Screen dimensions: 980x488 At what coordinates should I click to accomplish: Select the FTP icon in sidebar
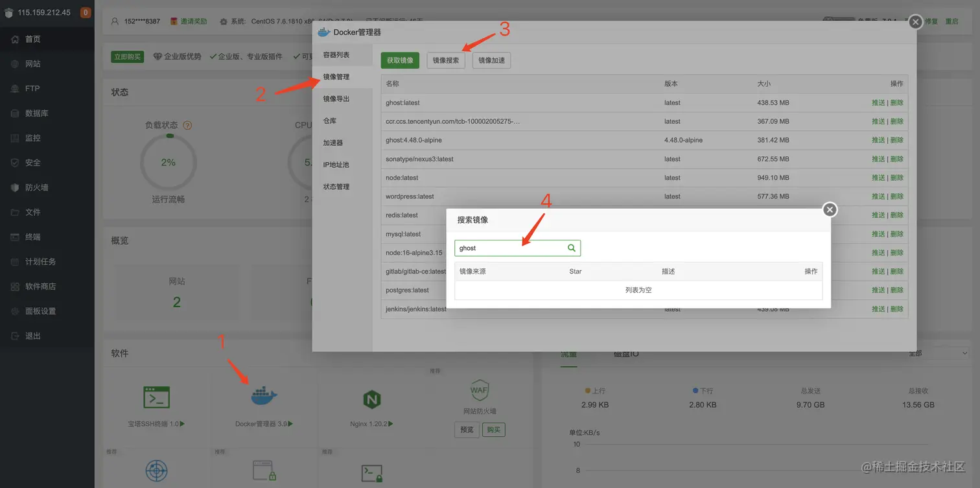(x=14, y=89)
